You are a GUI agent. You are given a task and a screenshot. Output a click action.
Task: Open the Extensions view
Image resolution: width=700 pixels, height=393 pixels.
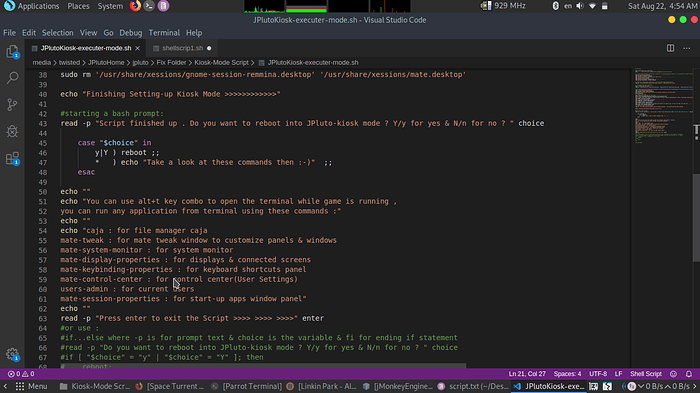click(12, 159)
